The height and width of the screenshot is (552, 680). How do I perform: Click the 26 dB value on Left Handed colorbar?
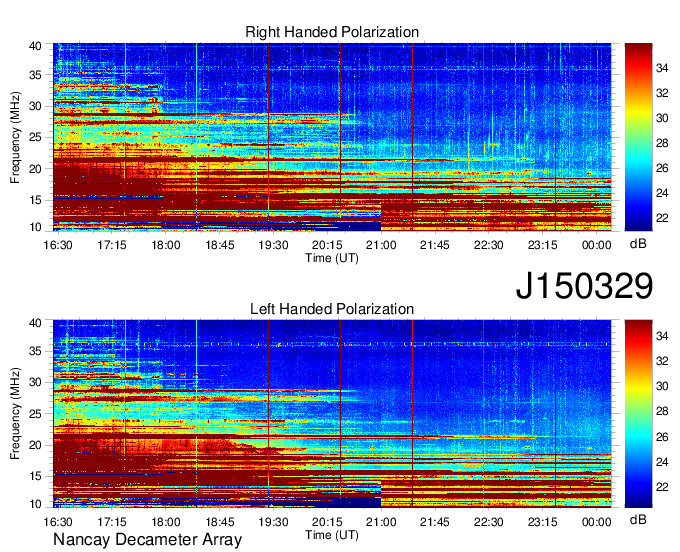pyautogui.click(x=662, y=437)
